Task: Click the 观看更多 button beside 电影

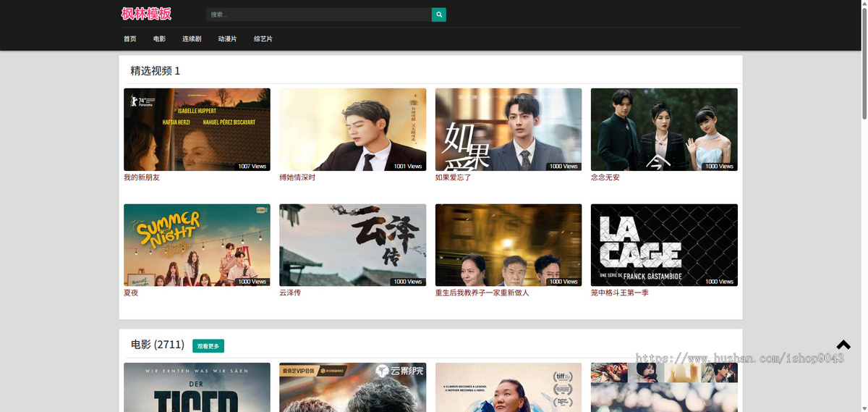Action: (x=208, y=346)
